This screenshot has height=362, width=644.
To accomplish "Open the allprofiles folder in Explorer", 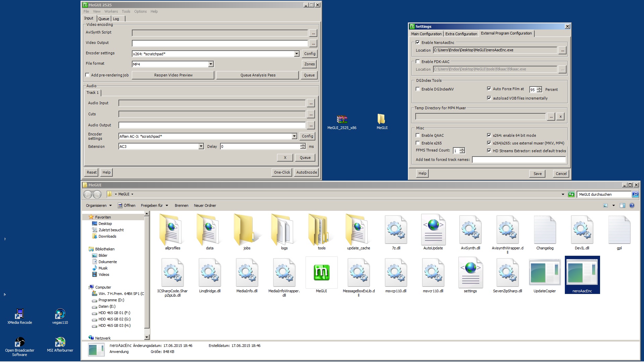I will [x=172, y=231].
